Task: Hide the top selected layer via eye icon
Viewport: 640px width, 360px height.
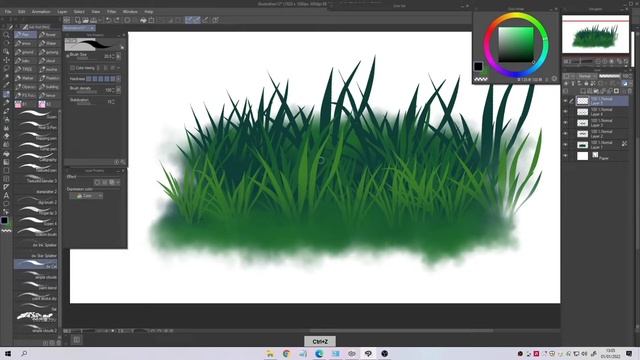Action: pos(565,101)
